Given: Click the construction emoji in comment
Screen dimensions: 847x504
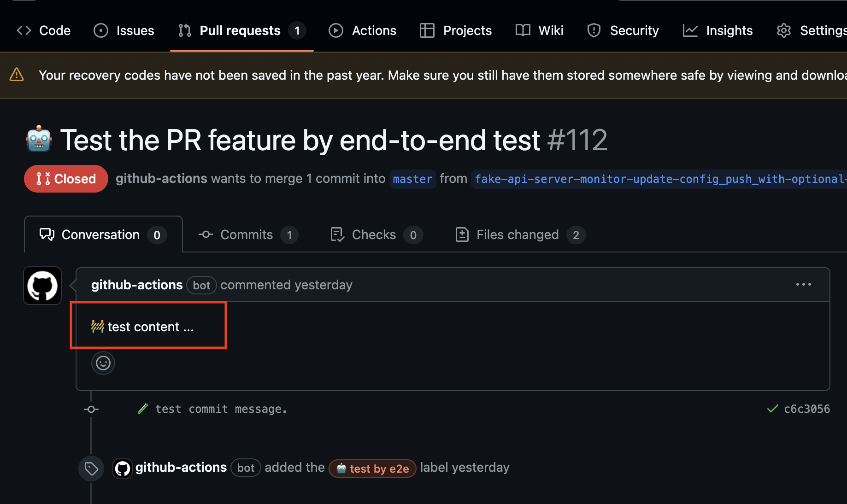Looking at the screenshot, I should coord(98,327).
